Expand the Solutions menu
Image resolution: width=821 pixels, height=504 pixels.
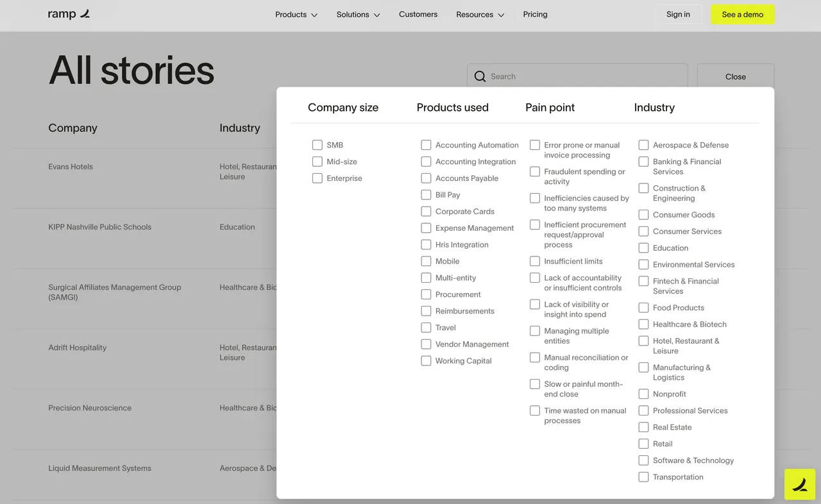tap(358, 15)
